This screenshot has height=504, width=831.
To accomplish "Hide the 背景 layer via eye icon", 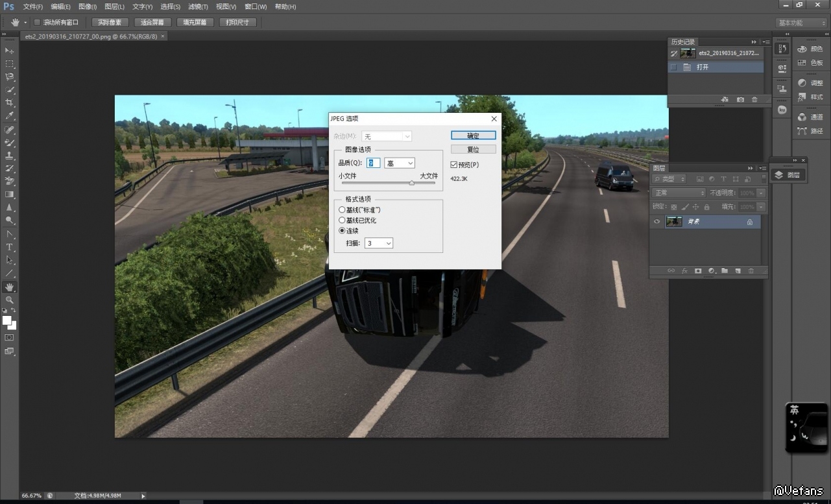I will tap(656, 222).
